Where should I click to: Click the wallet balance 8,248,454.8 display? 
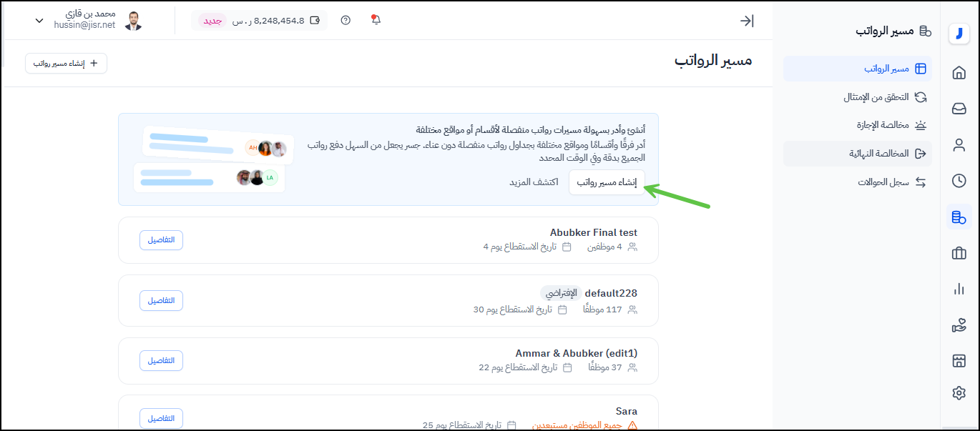coord(268,21)
